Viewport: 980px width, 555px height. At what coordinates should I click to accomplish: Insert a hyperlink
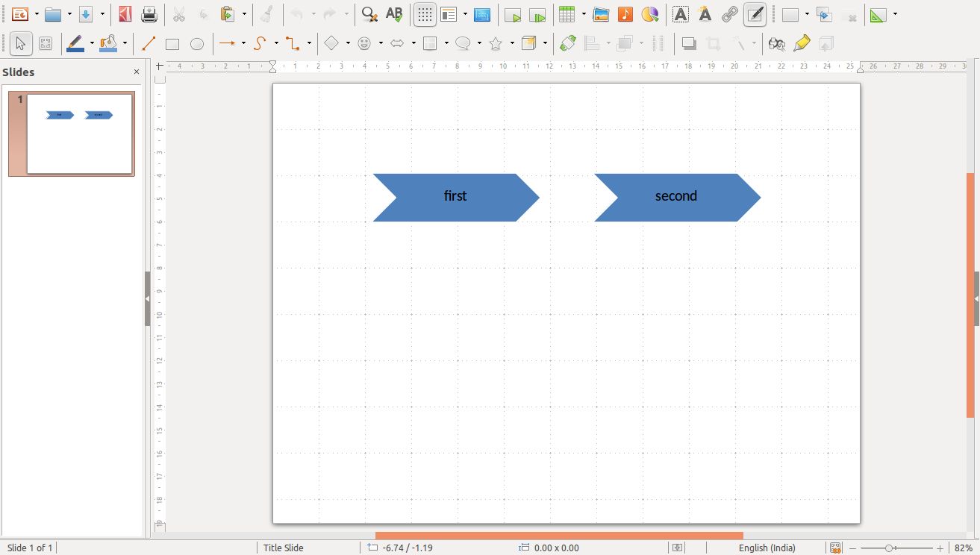(729, 14)
